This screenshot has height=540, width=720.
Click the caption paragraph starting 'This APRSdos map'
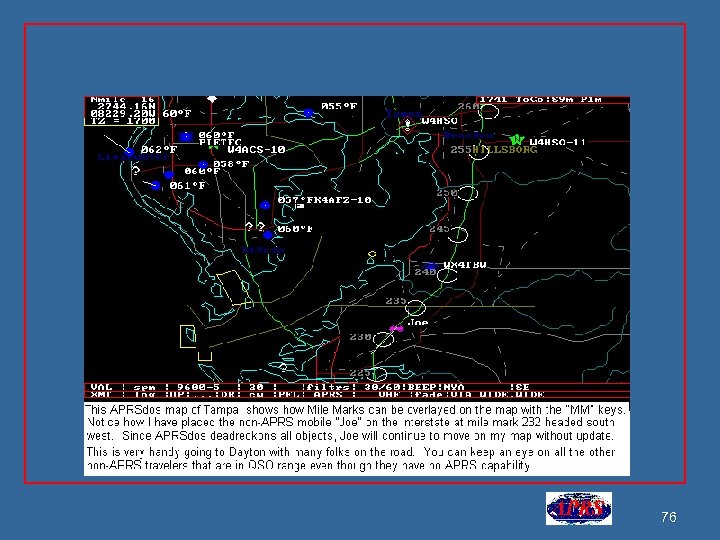tap(356, 422)
